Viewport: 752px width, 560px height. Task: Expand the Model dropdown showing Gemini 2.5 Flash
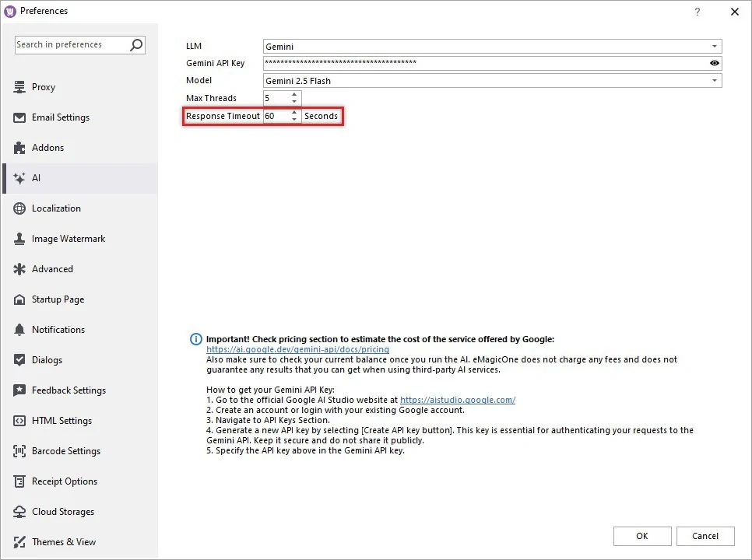click(715, 80)
